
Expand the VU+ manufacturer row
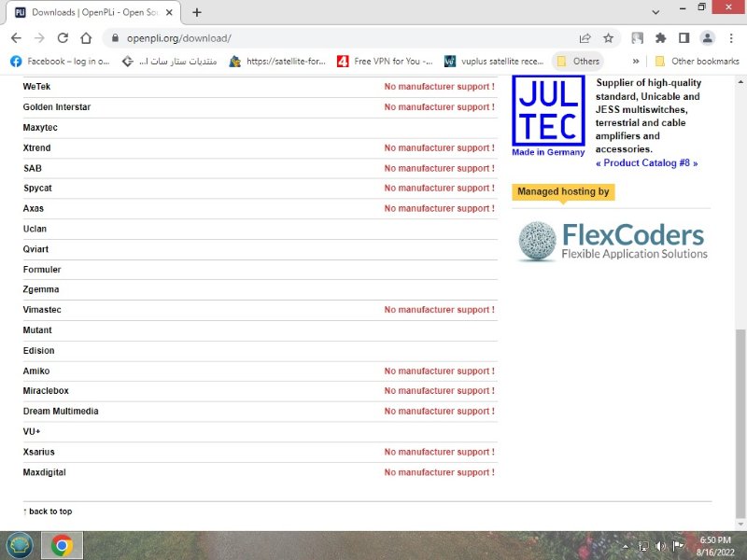click(33, 431)
